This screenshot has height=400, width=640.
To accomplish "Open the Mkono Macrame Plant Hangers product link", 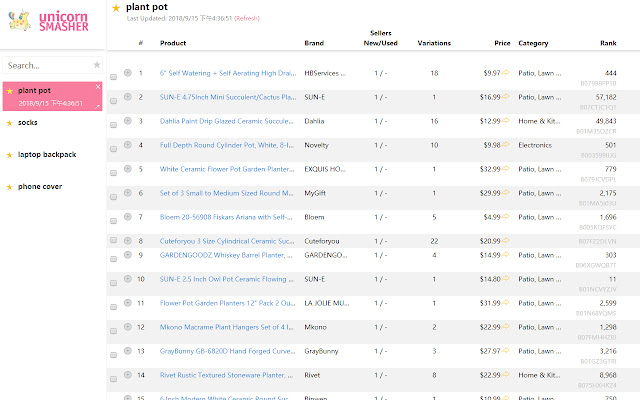I will click(227, 327).
